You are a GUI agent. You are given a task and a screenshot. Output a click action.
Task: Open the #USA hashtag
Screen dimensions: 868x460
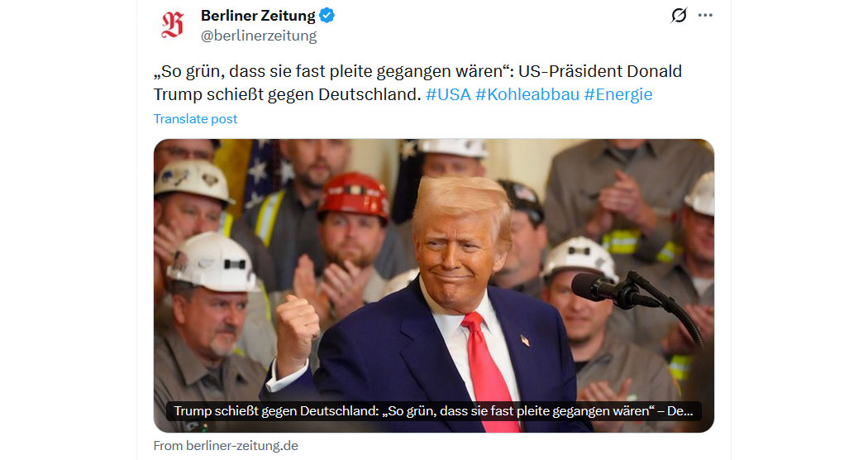click(x=448, y=94)
